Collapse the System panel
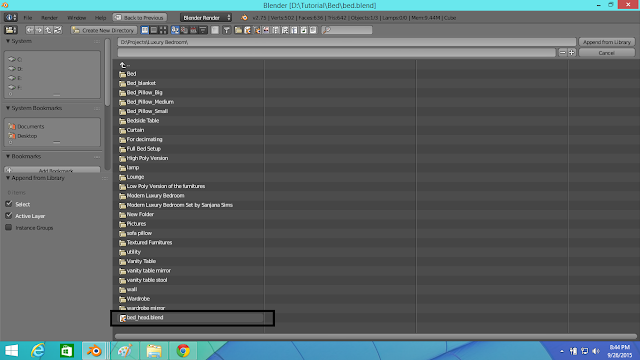Viewport: 640px width, 360px height. pyautogui.click(x=8, y=41)
